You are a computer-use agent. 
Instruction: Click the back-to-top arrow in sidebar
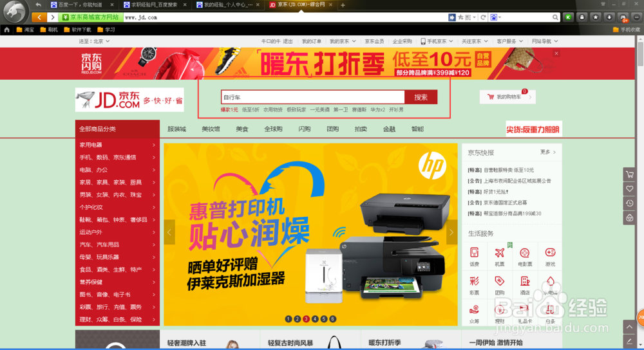(630, 327)
